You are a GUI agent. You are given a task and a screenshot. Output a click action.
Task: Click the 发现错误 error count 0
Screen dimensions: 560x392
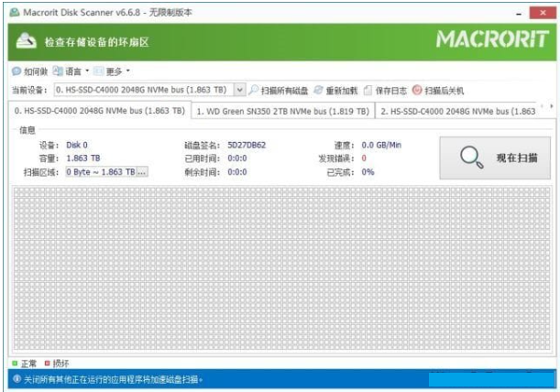pyautogui.click(x=364, y=158)
